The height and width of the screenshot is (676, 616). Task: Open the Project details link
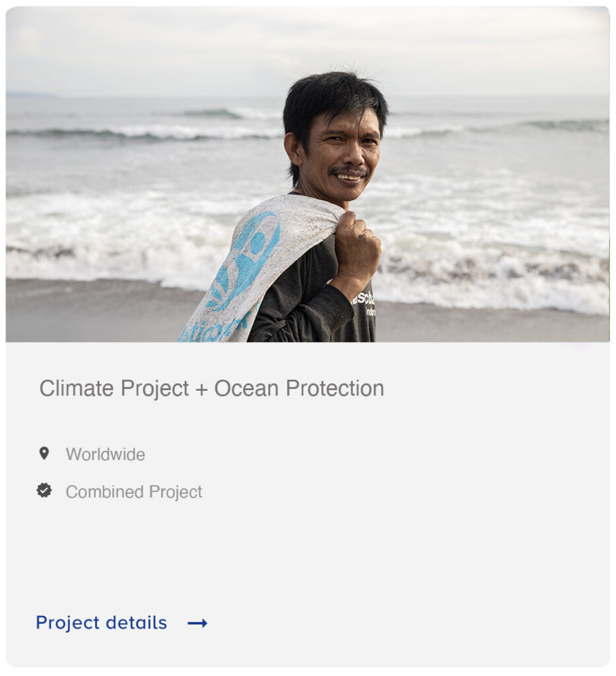pyautogui.click(x=102, y=623)
